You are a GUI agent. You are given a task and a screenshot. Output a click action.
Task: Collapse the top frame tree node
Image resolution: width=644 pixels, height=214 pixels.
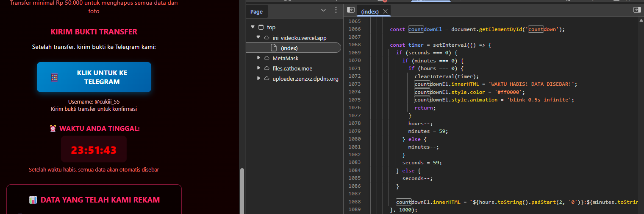(253, 27)
